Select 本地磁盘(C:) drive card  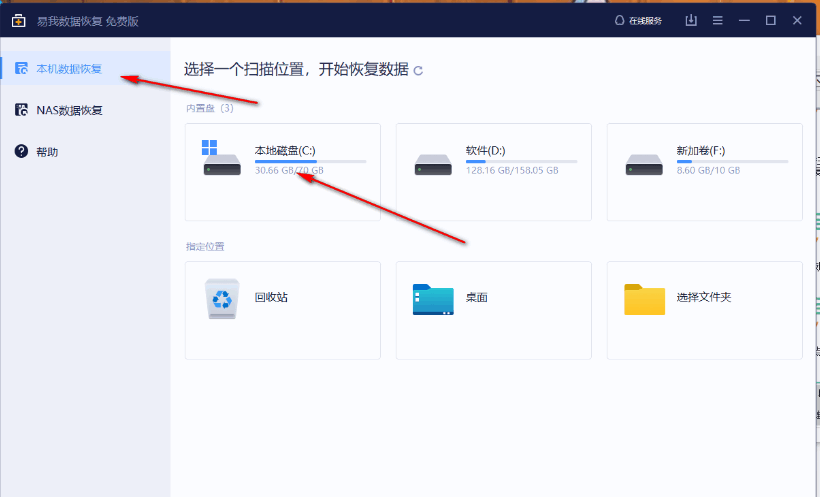[283, 172]
